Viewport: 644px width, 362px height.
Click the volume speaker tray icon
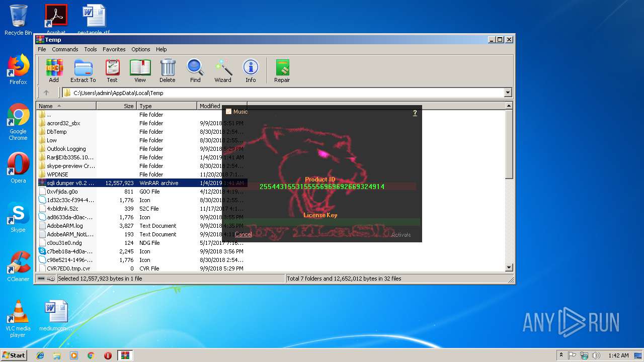click(596, 355)
